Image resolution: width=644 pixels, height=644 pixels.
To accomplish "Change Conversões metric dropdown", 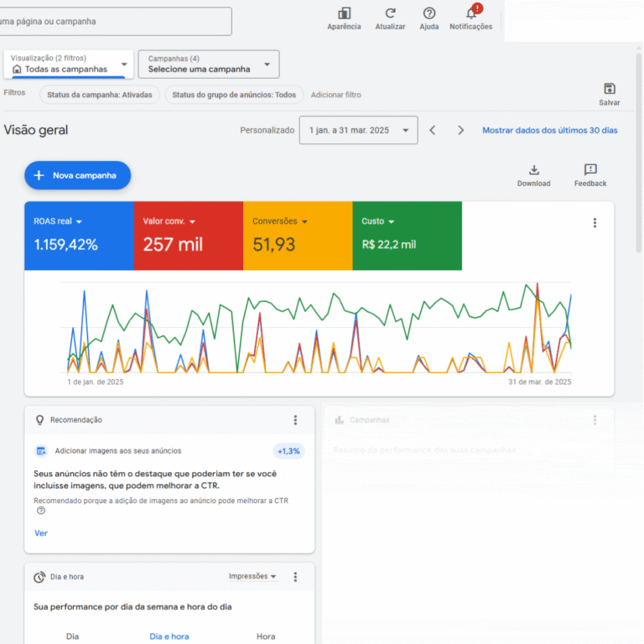I will (280, 221).
